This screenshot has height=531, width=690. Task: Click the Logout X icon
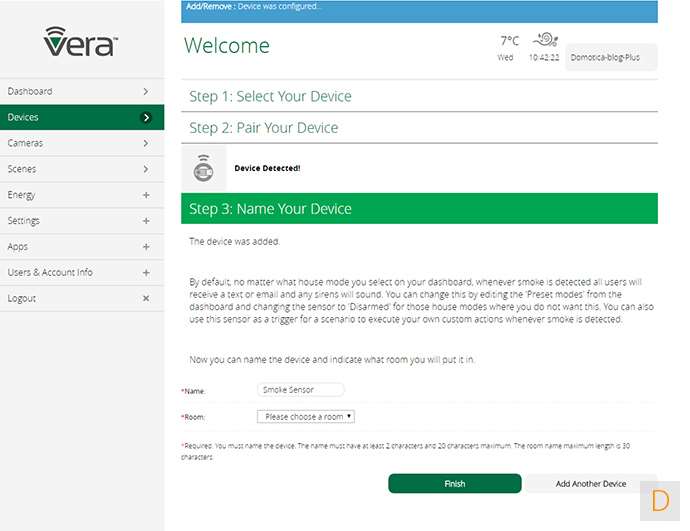tap(146, 299)
